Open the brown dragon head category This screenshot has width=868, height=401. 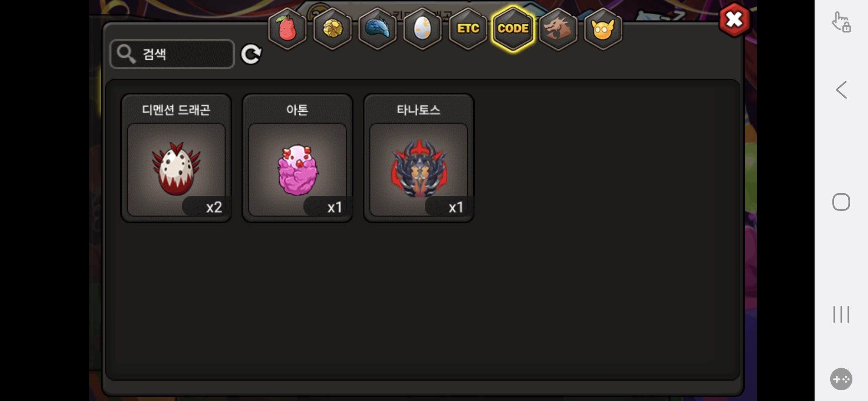(x=558, y=29)
